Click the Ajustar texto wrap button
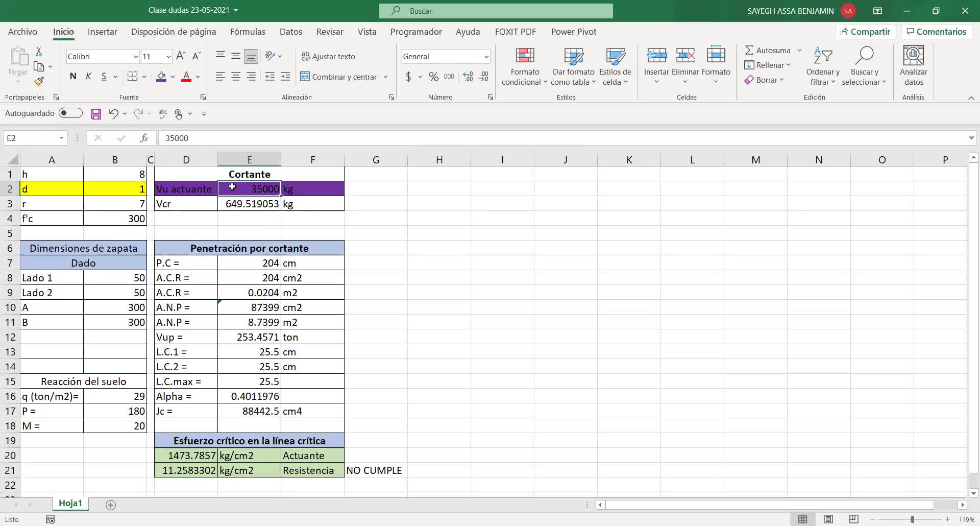The image size is (980, 526). (328, 56)
